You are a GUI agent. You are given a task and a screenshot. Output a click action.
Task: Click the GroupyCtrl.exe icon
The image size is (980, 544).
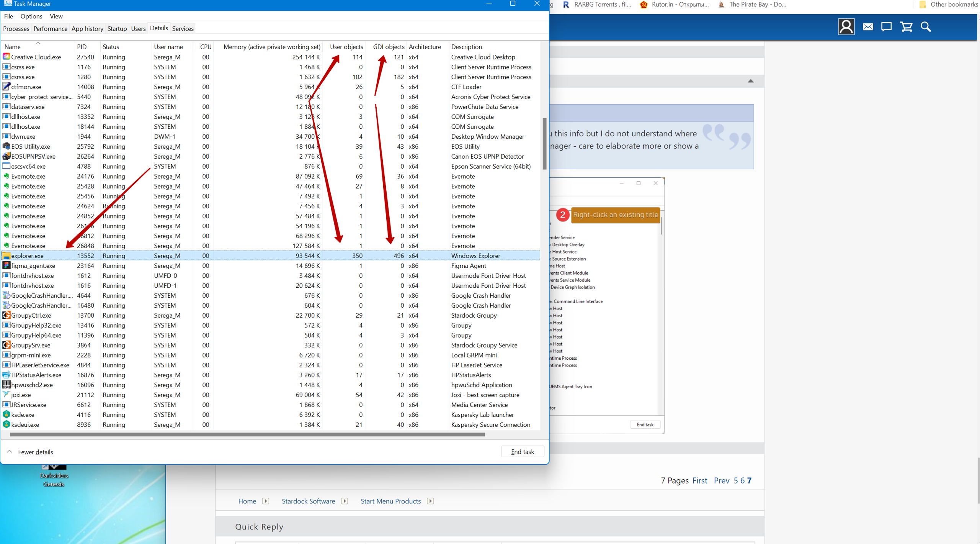[x=6, y=315]
